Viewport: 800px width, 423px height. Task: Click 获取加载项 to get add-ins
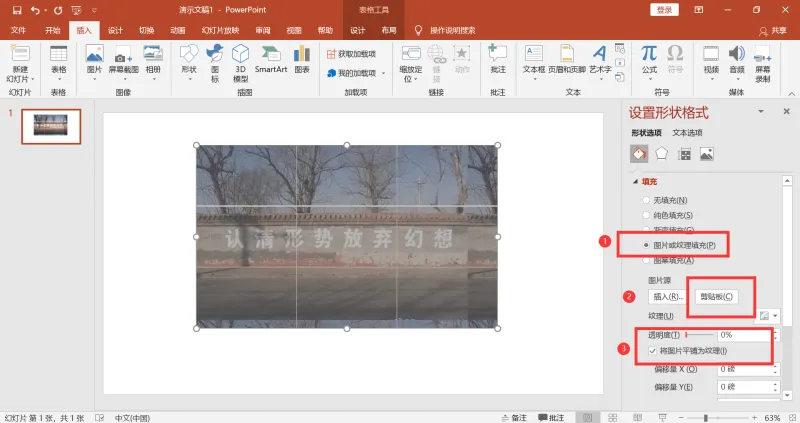tap(351, 54)
